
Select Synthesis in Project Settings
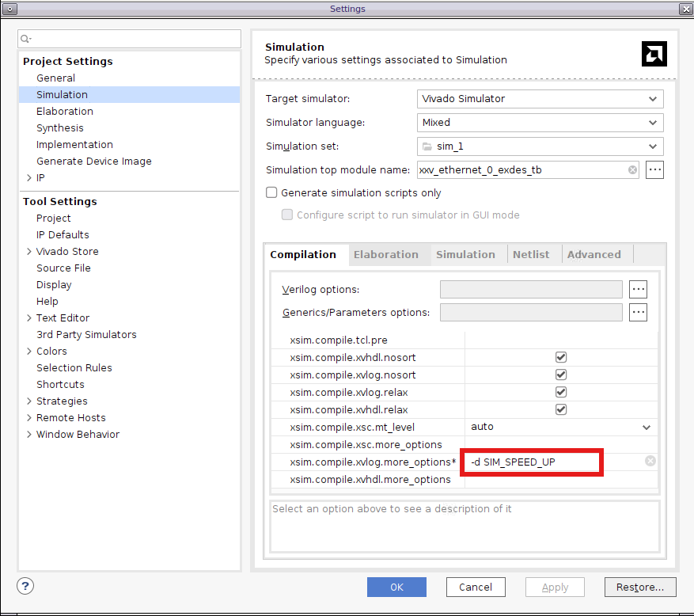[59, 127]
